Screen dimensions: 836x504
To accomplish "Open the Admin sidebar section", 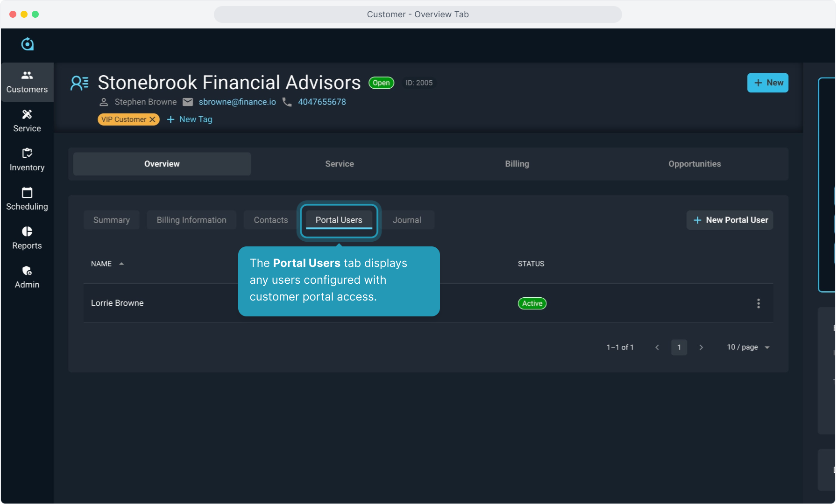I will (x=27, y=277).
